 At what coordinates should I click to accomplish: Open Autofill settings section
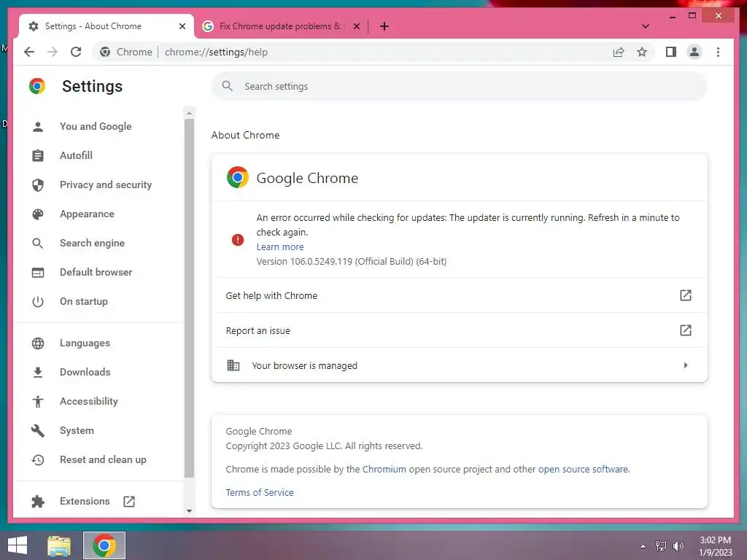pos(76,155)
